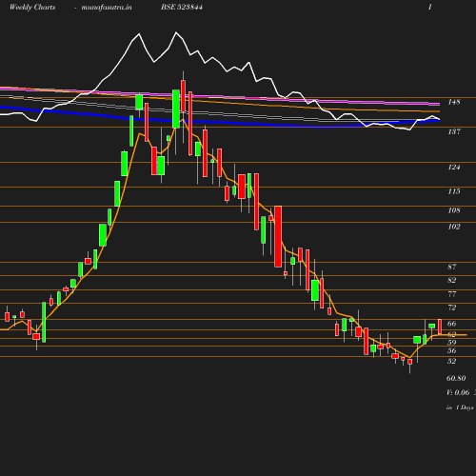Screen dimensions: 476x476
Task: Select the 56 price level label
Action: [452, 350]
